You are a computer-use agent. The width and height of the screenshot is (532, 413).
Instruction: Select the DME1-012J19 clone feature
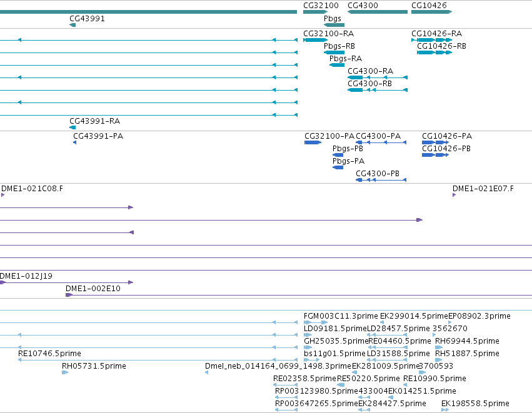point(66,282)
